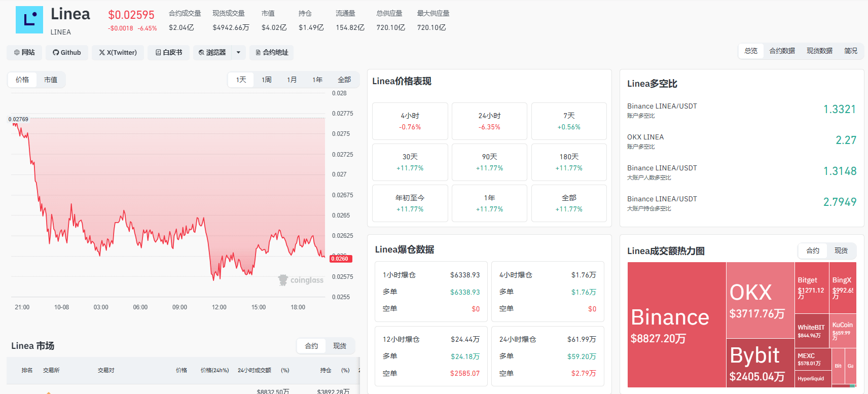The image size is (868, 394).
Task: Switch to the 总览 overview tab
Action: pyautogui.click(x=751, y=51)
